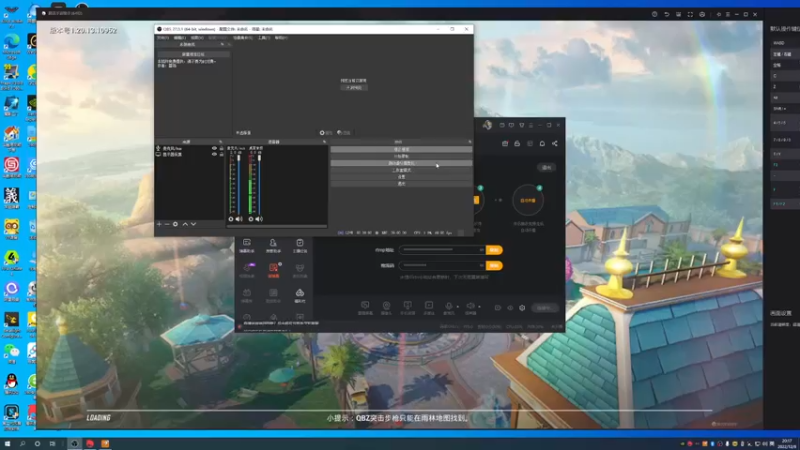Image resolution: width=800 pixels, height=450 pixels.
Task: Open Windows taskbar search
Action: coord(22,444)
